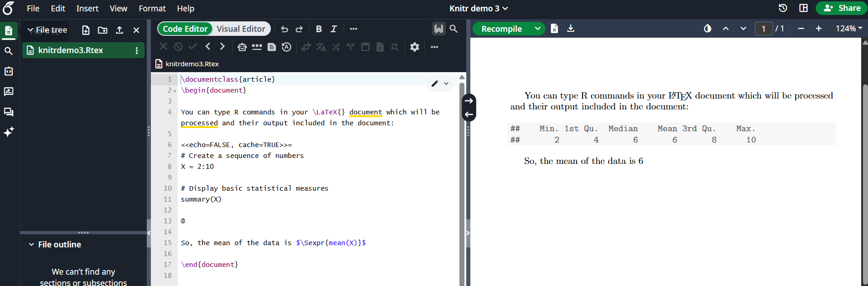
Task: Toggle bold formatting
Action: pyautogui.click(x=319, y=29)
